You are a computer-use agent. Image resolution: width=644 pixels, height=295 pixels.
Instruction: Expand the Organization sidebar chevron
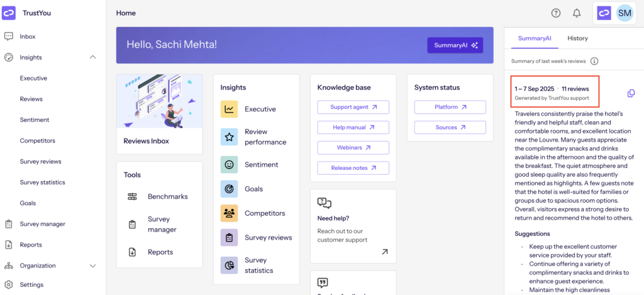click(93, 266)
